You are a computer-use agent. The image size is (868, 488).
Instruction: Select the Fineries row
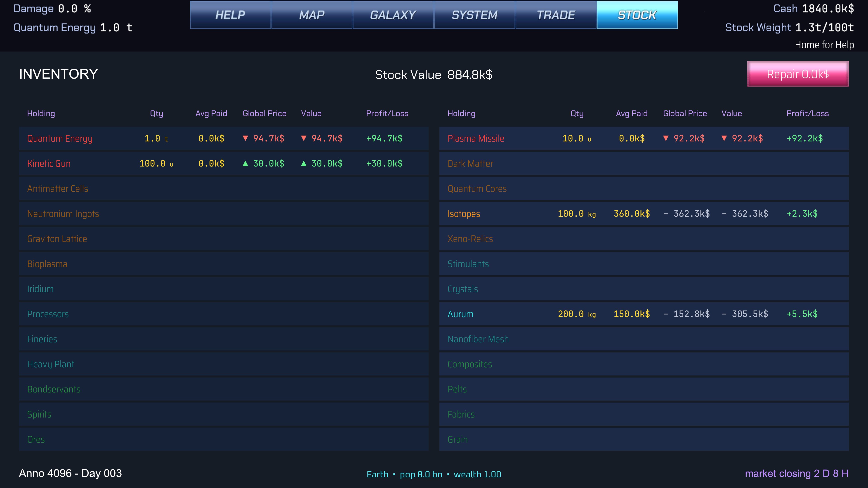[224, 339]
